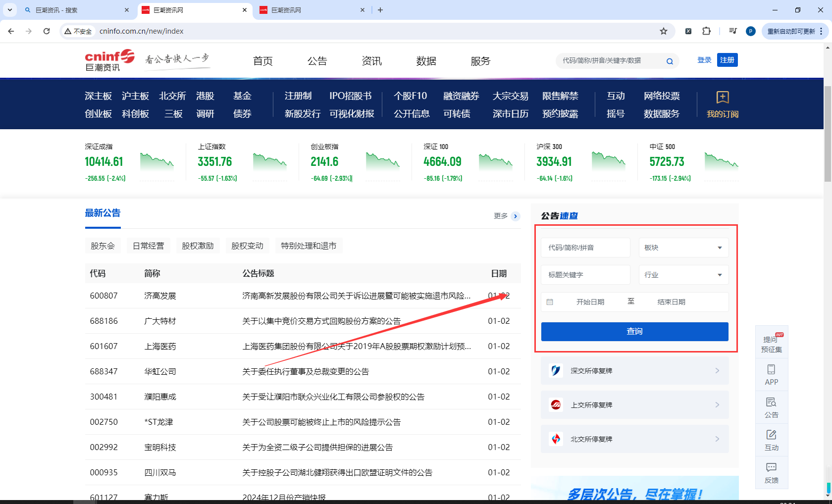Screen dimensions: 832x504
Task: Filter announcements by 股东会
Action: [x=103, y=246]
